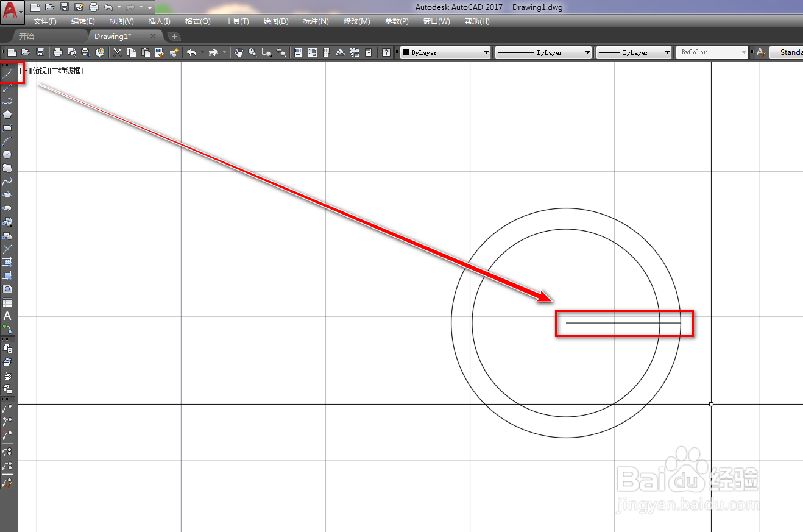The image size is (803, 532).
Task: Click Undo in the Quick Access toolbar
Action: (108, 7)
